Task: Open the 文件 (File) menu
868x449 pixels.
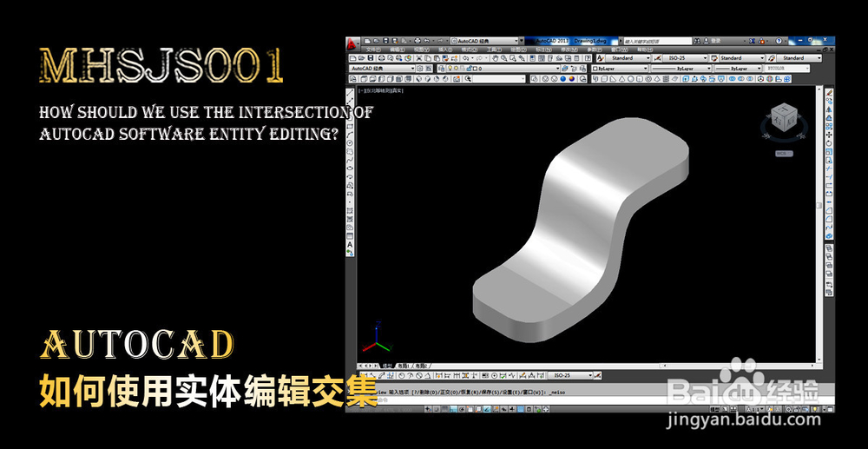Action: click(373, 50)
